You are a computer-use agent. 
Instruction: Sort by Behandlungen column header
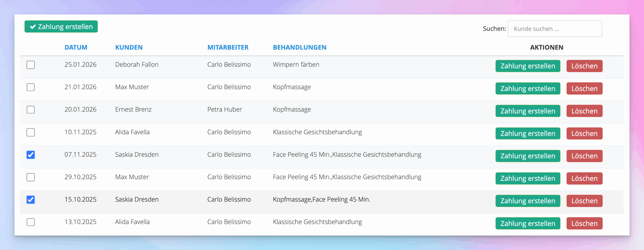pos(299,47)
